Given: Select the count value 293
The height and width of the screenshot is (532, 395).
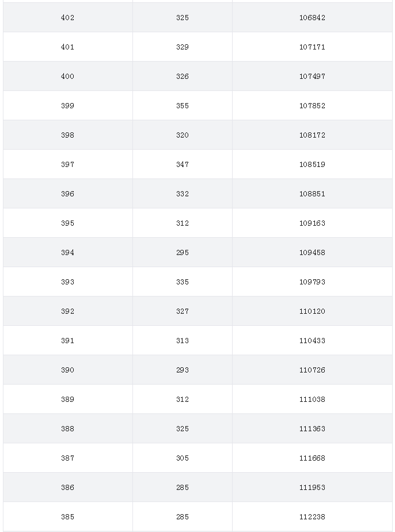Looking at the screenshot, I should [182, 370].
